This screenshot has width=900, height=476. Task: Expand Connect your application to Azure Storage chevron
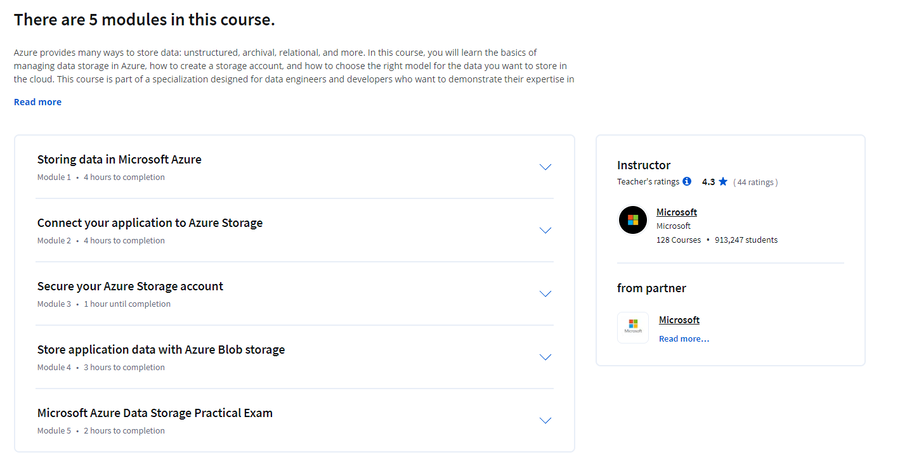[x=545, y=230]
